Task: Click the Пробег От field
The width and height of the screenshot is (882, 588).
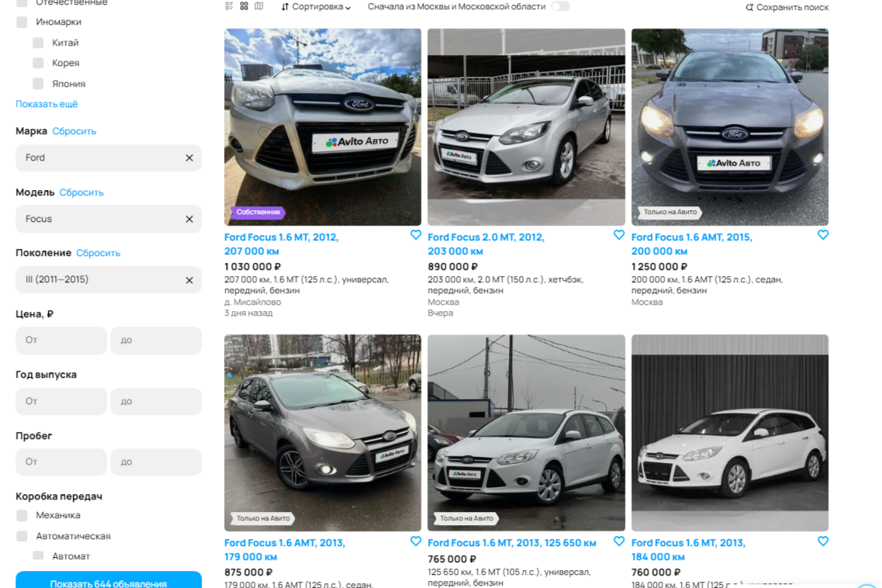Action: pyautogui.click(x=61, y=462)
